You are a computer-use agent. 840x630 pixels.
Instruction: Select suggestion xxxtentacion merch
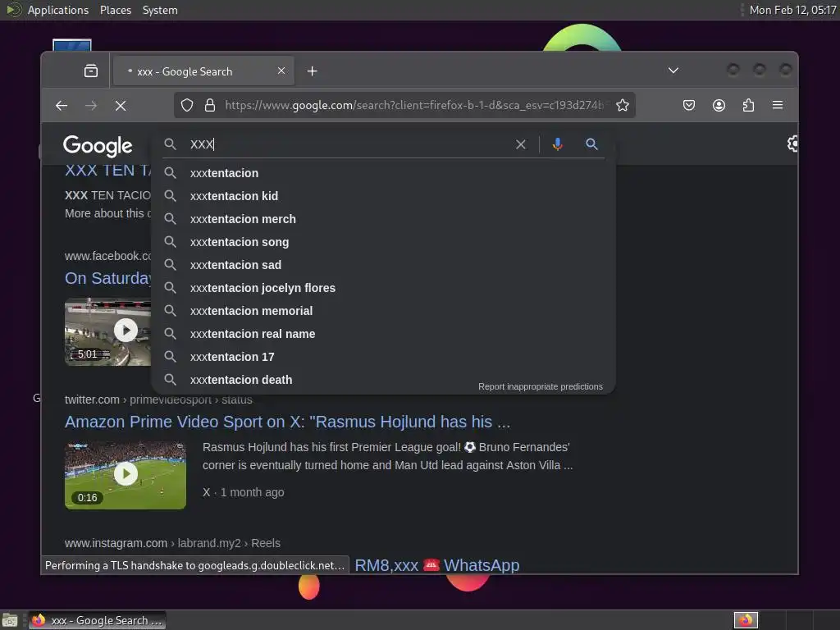[384, 219]
